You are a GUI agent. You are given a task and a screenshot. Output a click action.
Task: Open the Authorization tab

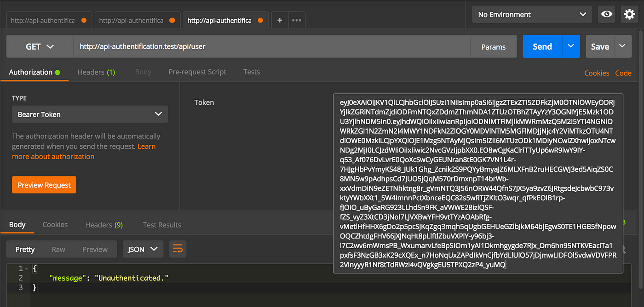tap(34, 72)
